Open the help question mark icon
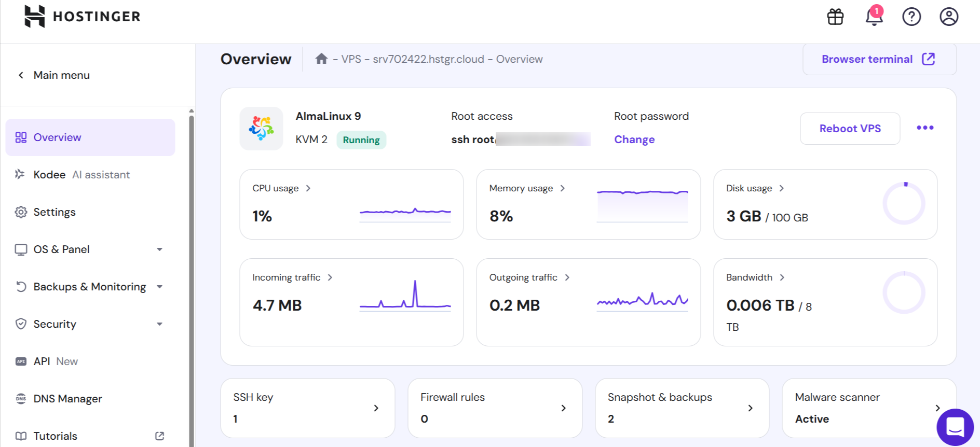980x447 pixels. click(x=911, y=17)
